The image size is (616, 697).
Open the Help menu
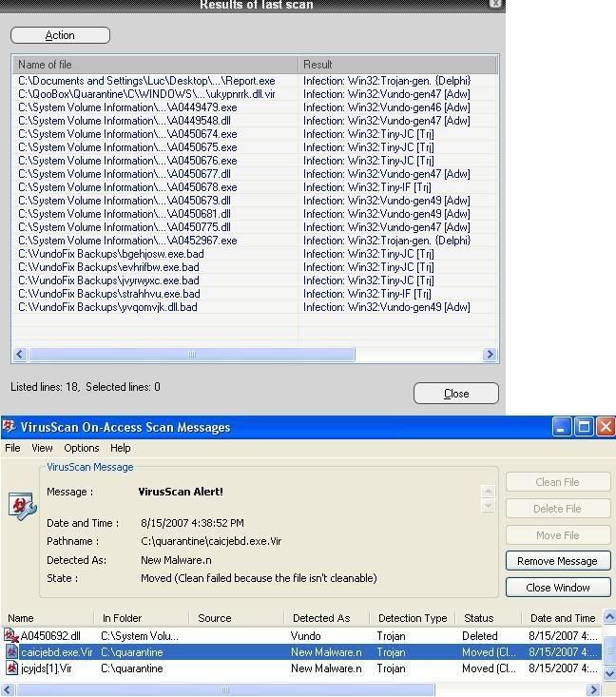(x=120, y=448)
